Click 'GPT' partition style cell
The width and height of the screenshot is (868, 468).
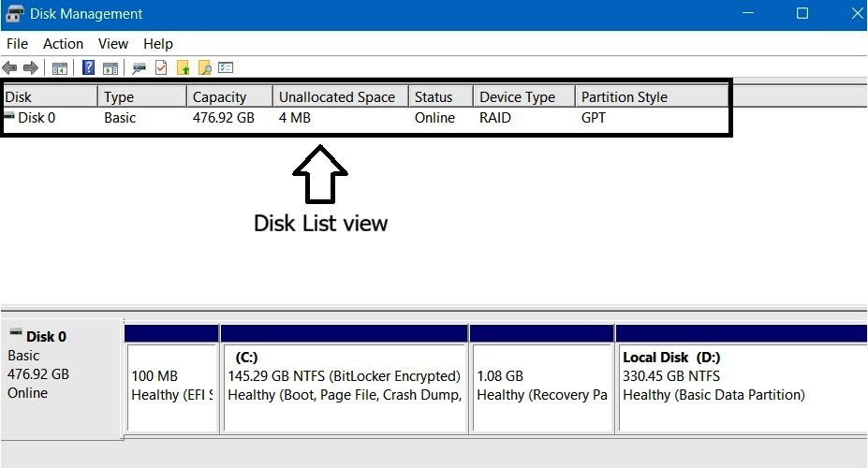coord(594,118)
